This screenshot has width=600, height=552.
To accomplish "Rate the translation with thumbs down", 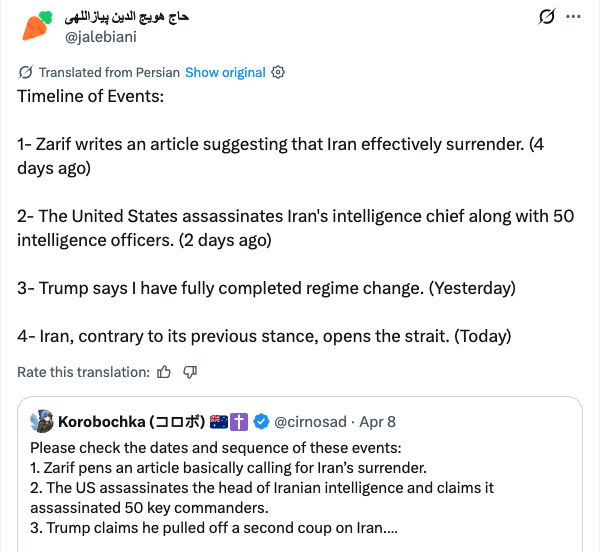I will (189, 372).
